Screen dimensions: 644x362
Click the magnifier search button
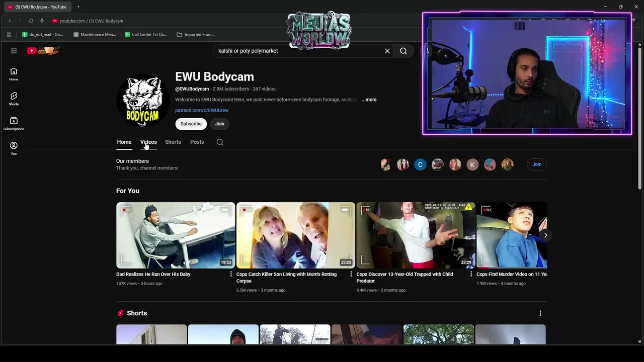pyautogui.click(x=404, y=51)
